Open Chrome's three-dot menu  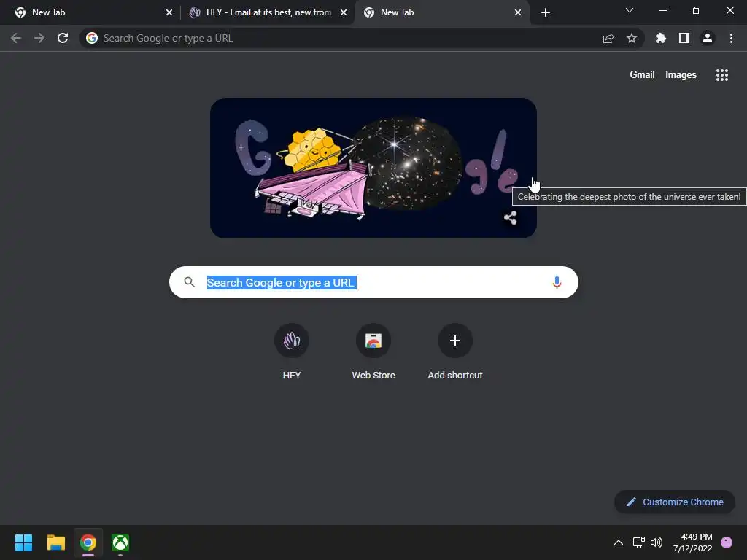[x=731, y=38]
